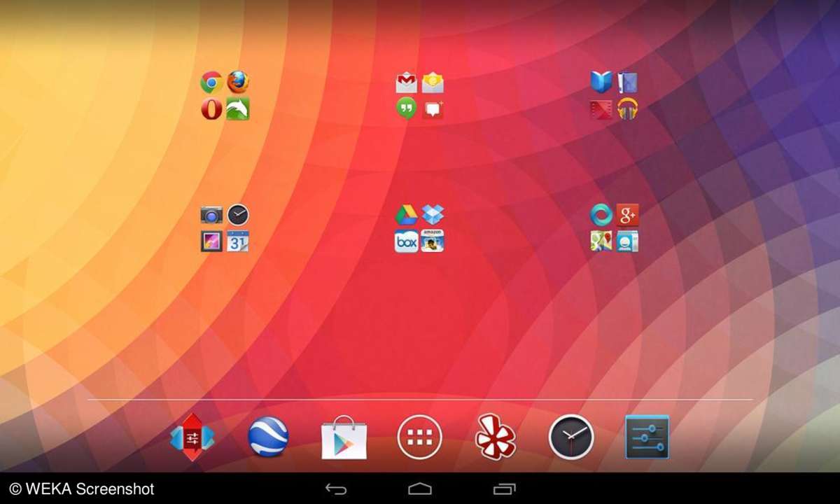Launch the Yelp app

click(496, 437)
